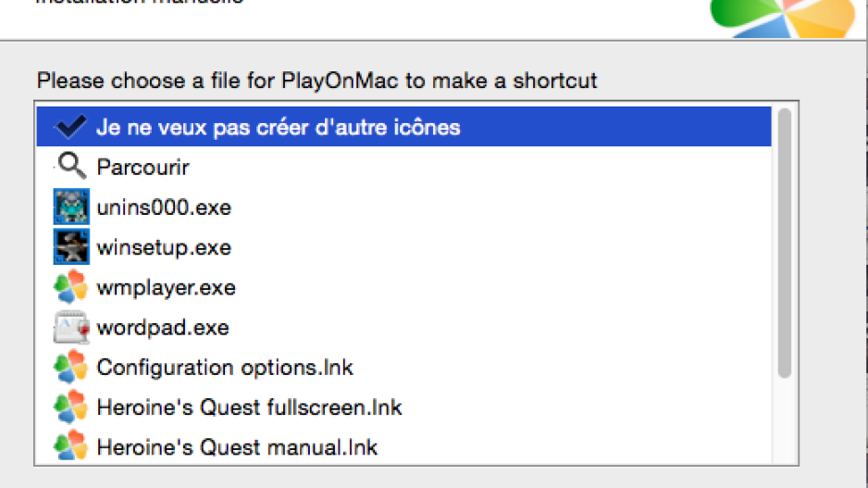Choose Heroine's Quest manual.lnk text
Screen dimensions: 868x488
[x=237, y=447]
